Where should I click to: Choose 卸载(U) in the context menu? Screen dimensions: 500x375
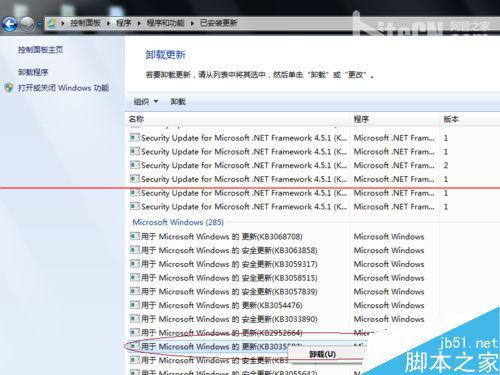click(323, 354)
